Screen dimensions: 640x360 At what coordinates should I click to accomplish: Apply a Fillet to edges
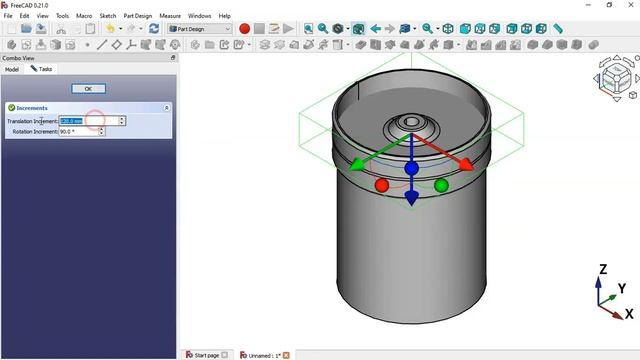click(x=532, y=44)
